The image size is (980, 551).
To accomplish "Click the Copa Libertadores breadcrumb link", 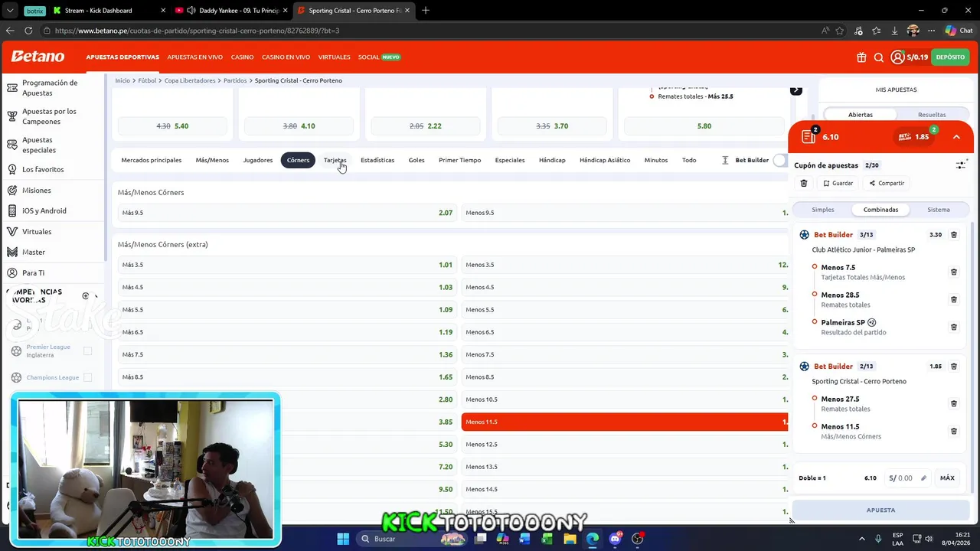I will pyautogui.click(x=190, y=80).
